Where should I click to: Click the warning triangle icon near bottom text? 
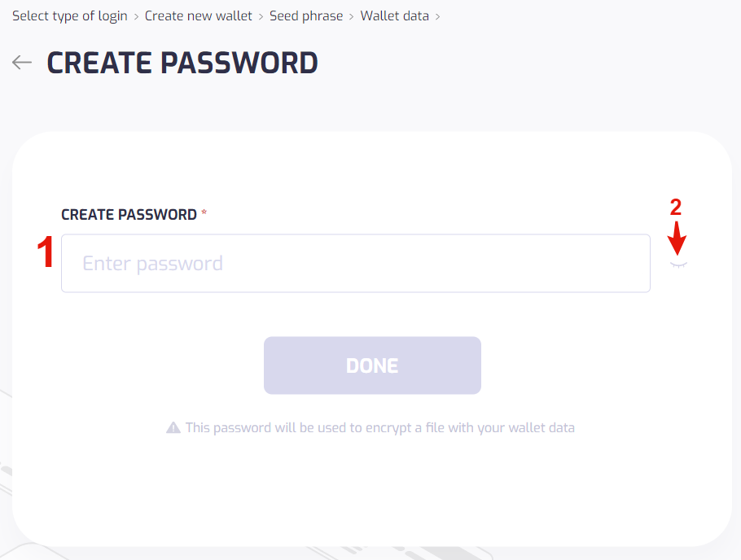coord(173,427)
